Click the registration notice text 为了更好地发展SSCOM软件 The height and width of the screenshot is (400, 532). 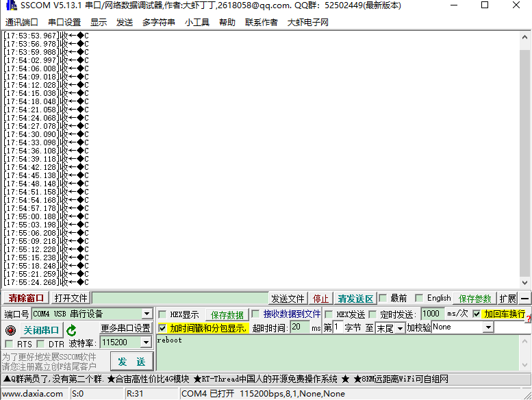click(x=49, y=357)
